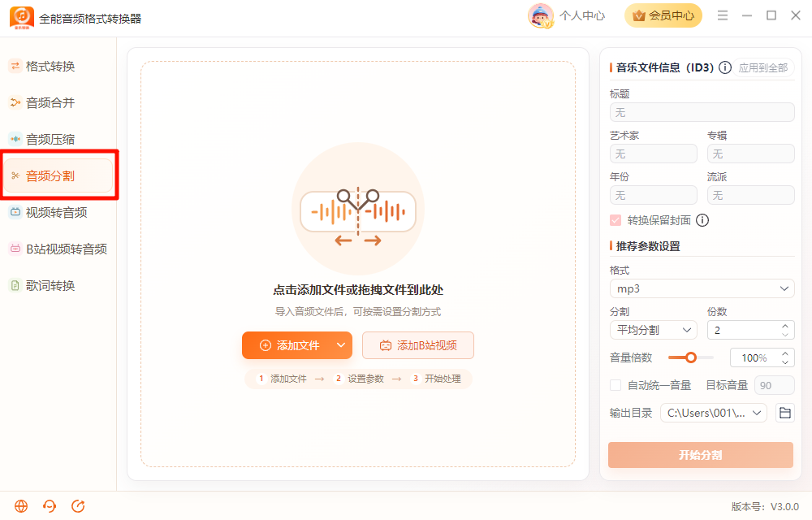The image size is (812, 520).
Task: Open the 输出目录 path dropdown
Action: 713,413
